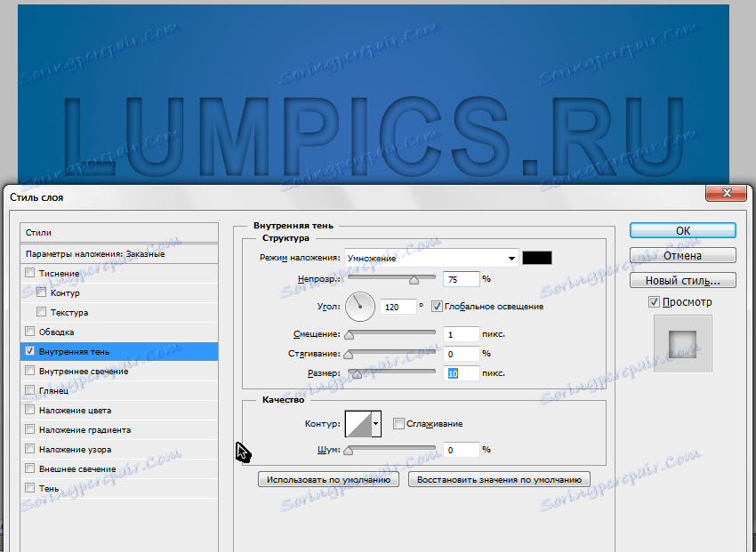Click the Угол angle dial

point(360,307)
